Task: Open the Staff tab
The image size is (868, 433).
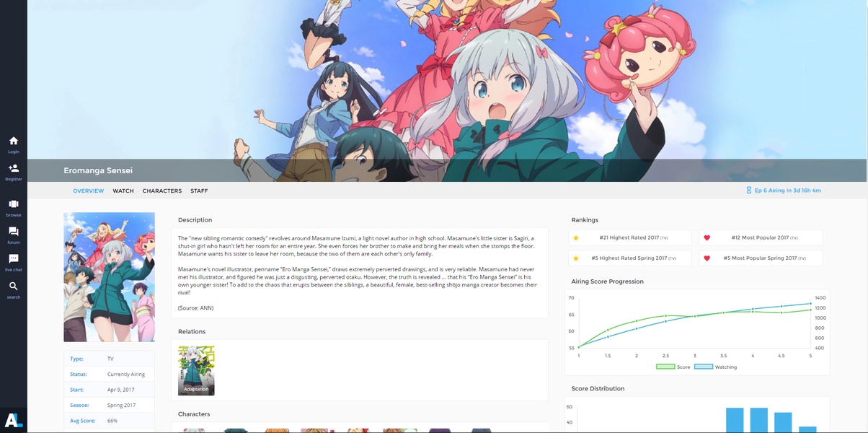Action: coord(199,191)
